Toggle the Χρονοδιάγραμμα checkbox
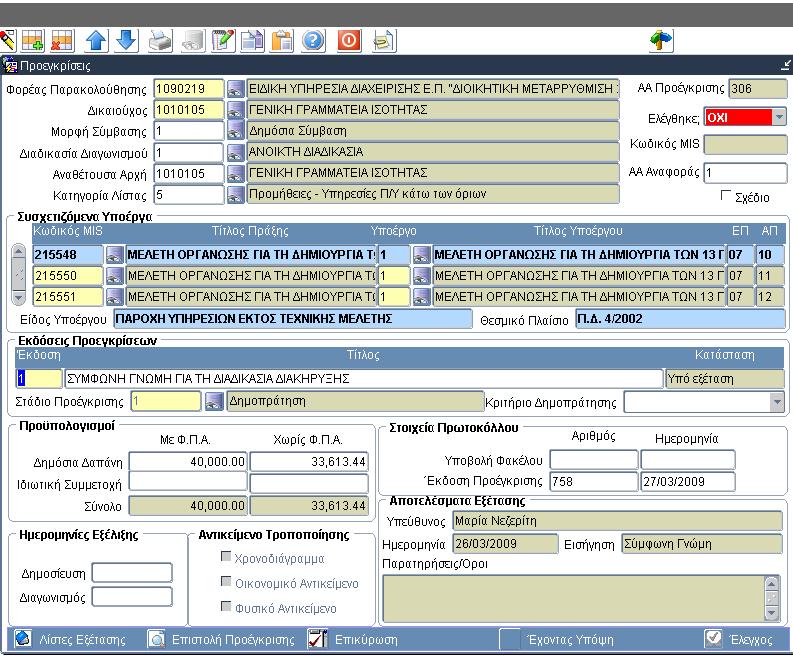The width and height of the screenshot is (793, 657). point(226,556)
